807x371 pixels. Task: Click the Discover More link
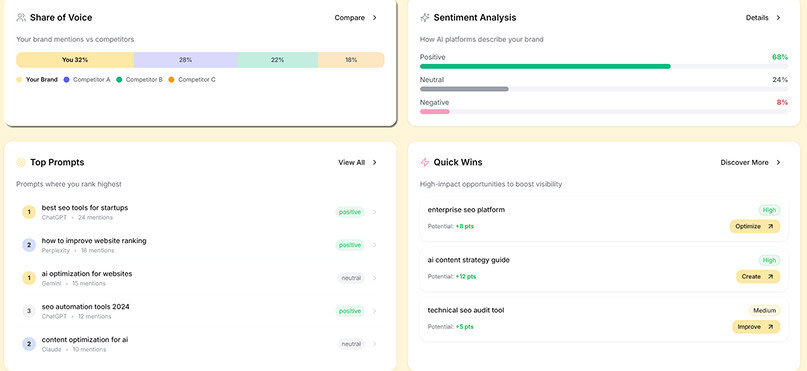[x=744, y=163]
